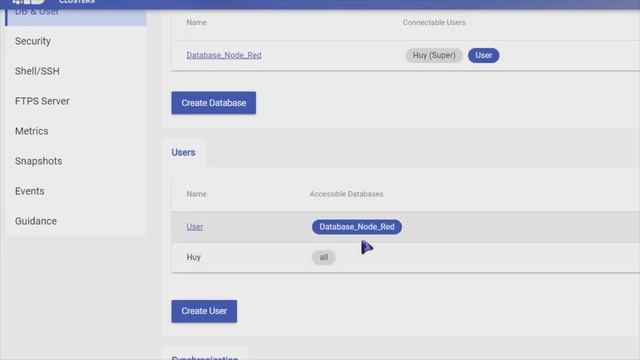Open Snapshots in sidebar
Image resolution: width=640 pixels, height=360 pixels.
coord(38,161)
